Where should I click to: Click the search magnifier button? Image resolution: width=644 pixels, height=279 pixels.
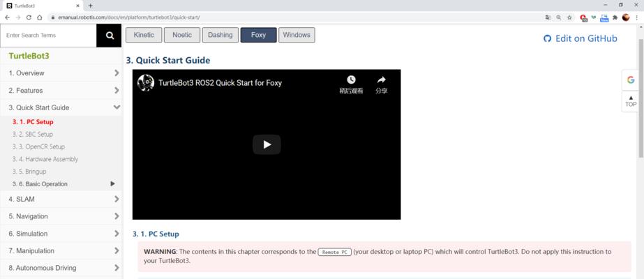coord(110,36)
